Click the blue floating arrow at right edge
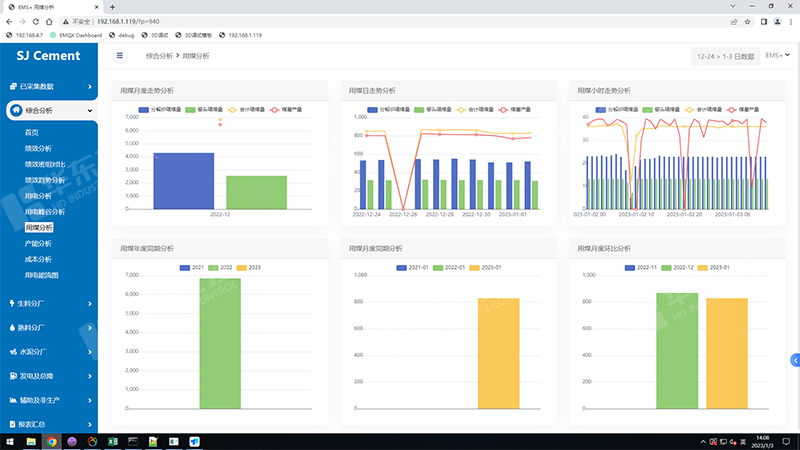Viewport: 800px width, 450px height. [x=795, y=359]
